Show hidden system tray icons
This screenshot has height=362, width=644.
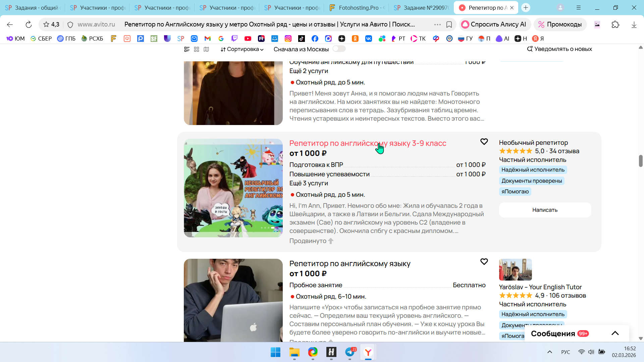549,352
